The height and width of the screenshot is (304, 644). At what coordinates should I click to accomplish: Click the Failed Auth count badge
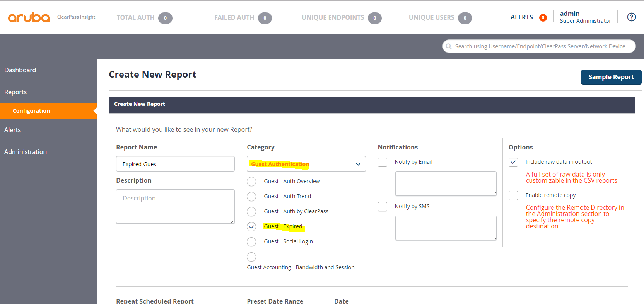pyautogui.click(x=265, y=18)
